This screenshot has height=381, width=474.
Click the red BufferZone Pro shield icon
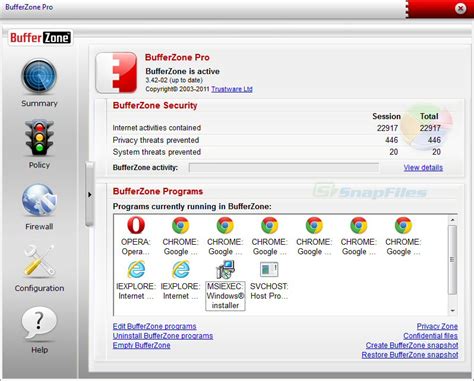tap(116, 72)
